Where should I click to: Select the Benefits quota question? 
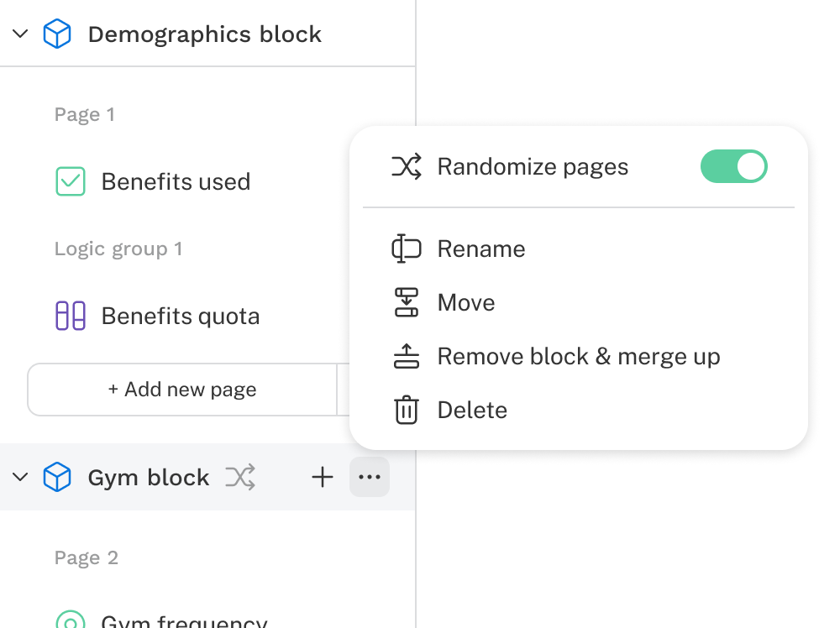pos(181,317)
